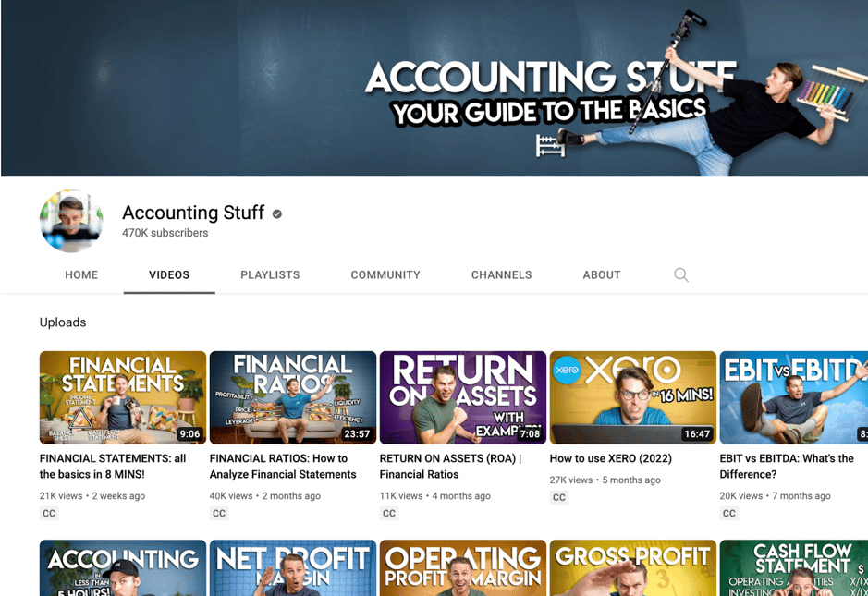Play the Financial Ratios 23:57 thumbnail
868x596 pixels.
click(293, 397)
